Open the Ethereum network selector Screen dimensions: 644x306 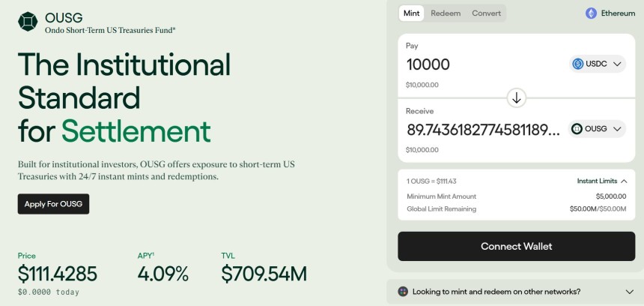point(610,13)
